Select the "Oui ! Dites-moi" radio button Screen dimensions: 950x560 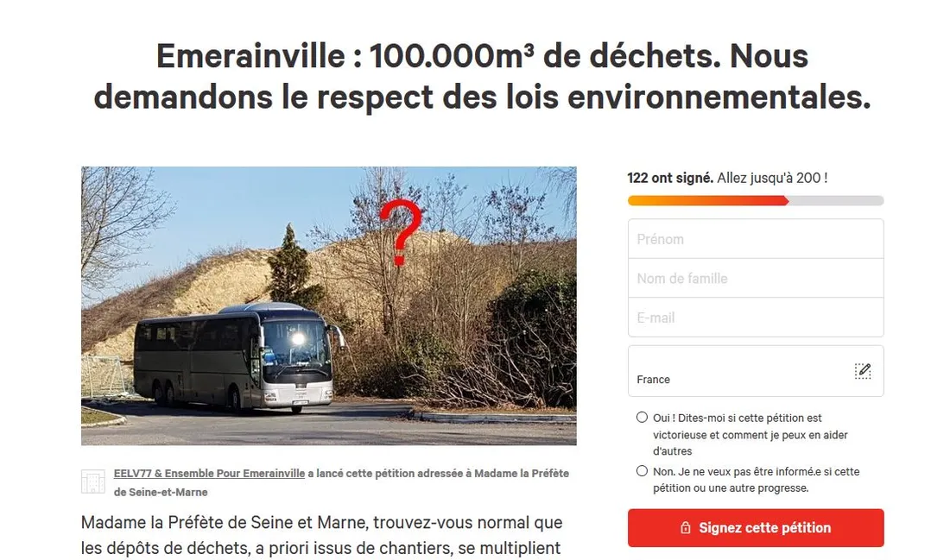[642, 418]
